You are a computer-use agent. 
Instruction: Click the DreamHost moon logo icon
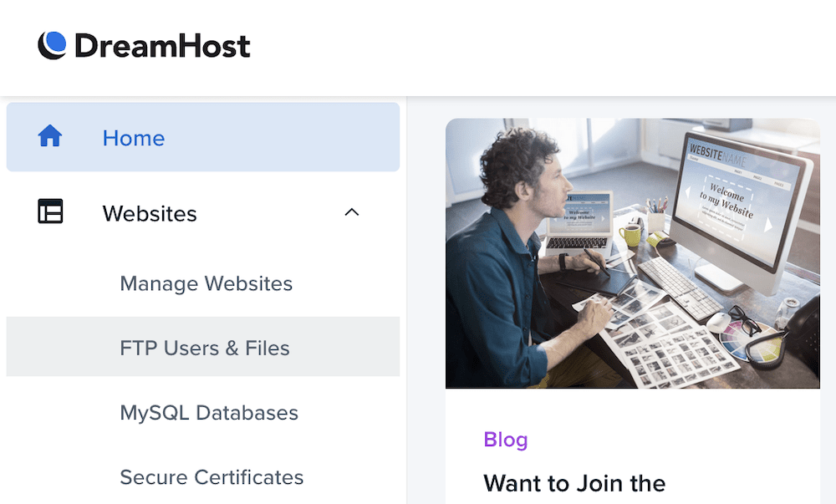click(52, 45)
